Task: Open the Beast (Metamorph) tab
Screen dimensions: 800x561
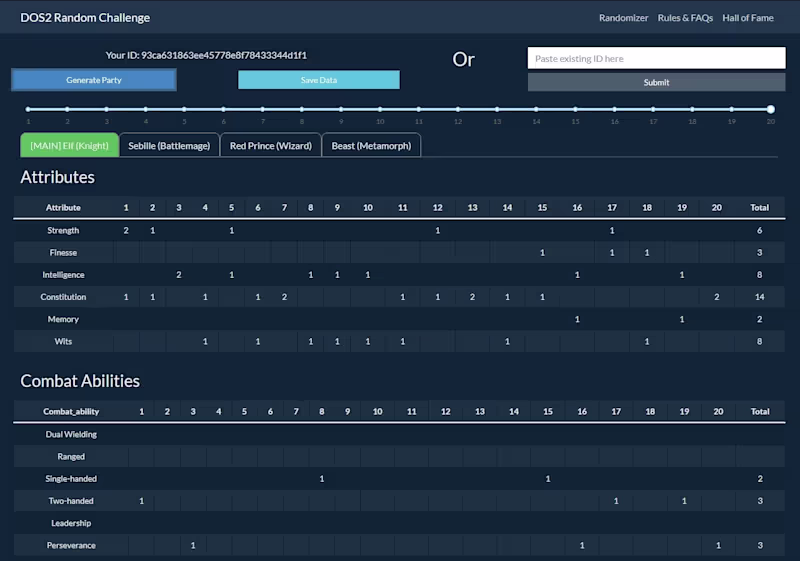Action: (x=371, y=145)
